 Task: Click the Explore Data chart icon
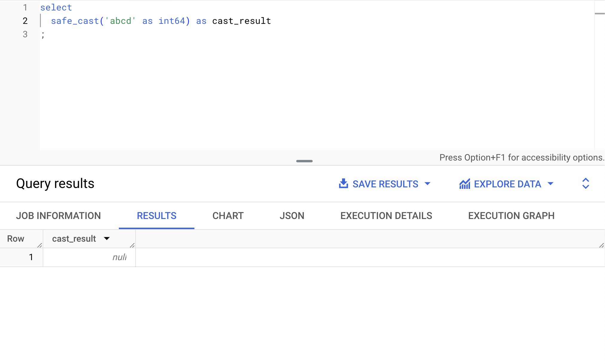pyautogui.click(x=465, y=184)
